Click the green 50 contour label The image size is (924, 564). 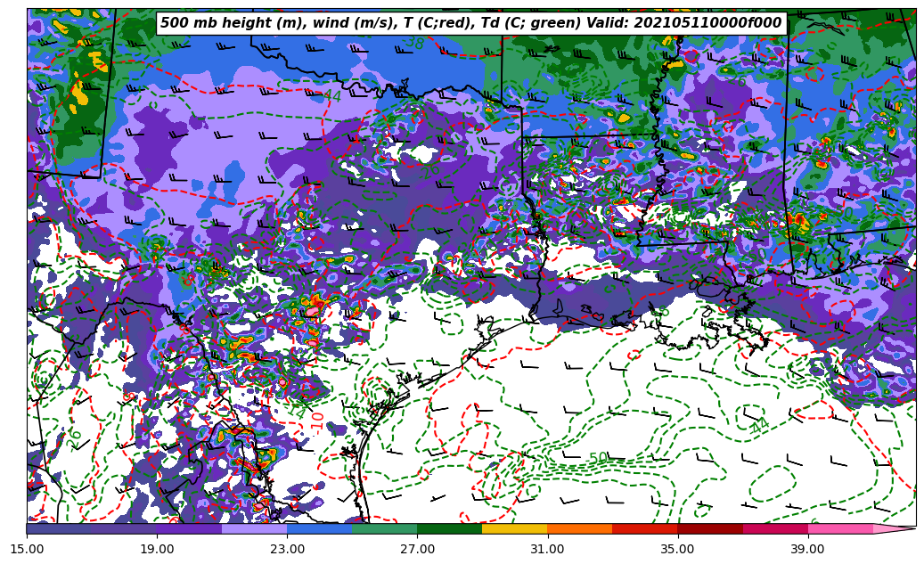coord(598,458)
